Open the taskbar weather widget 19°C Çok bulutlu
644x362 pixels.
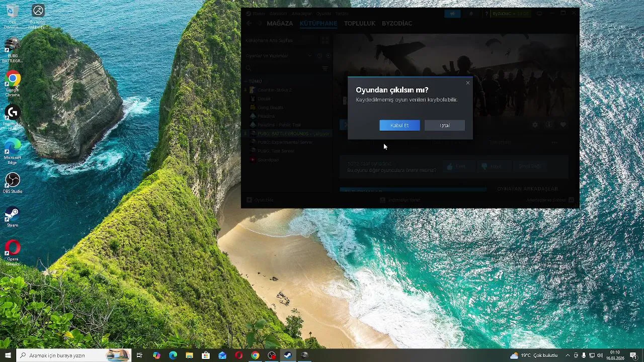click(x=534, y=355)
